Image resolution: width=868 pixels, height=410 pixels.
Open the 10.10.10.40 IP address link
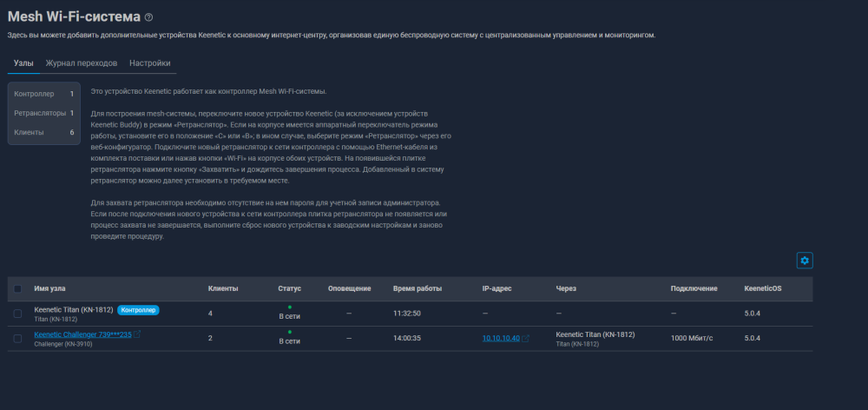point(501,339)
